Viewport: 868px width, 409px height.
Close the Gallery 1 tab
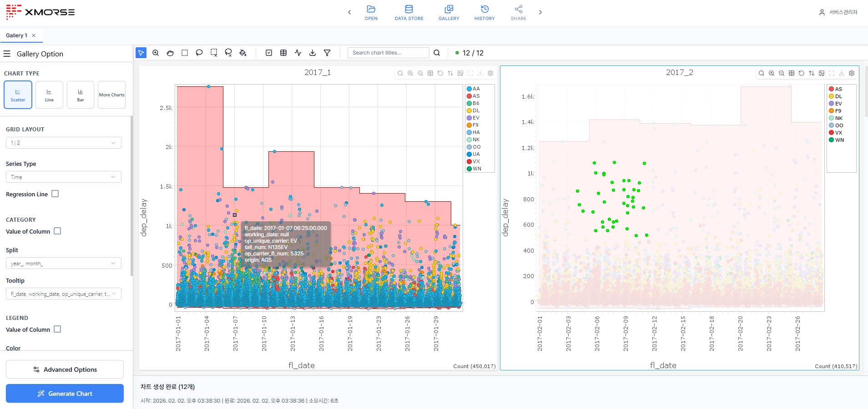[x=34, y=35]
